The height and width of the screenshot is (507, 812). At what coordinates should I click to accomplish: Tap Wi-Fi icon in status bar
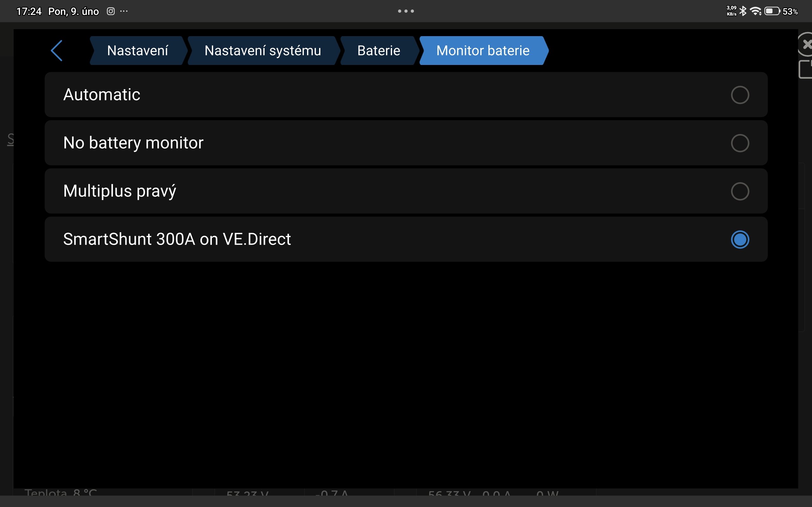(x=755, y=11)
